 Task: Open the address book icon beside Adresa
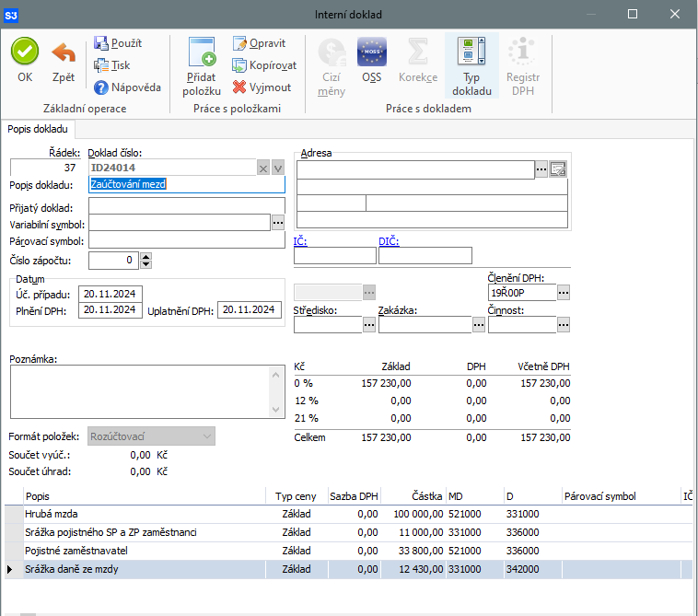tap(557, 169)
